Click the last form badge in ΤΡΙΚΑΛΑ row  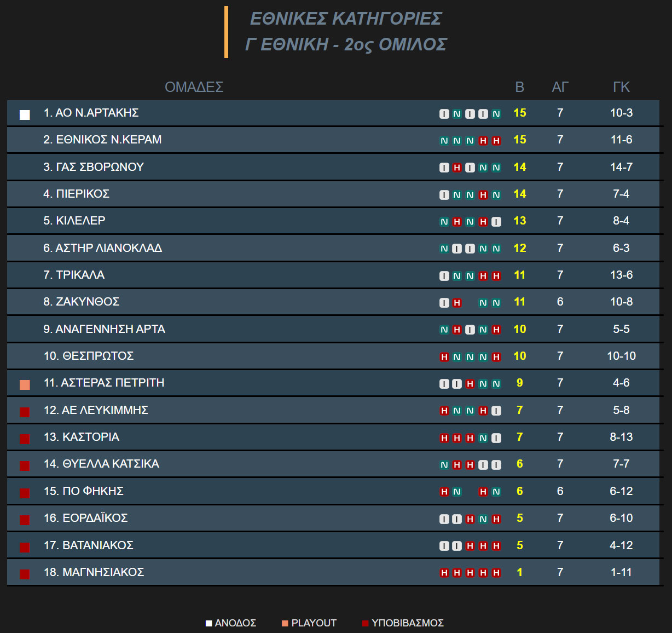496,276
